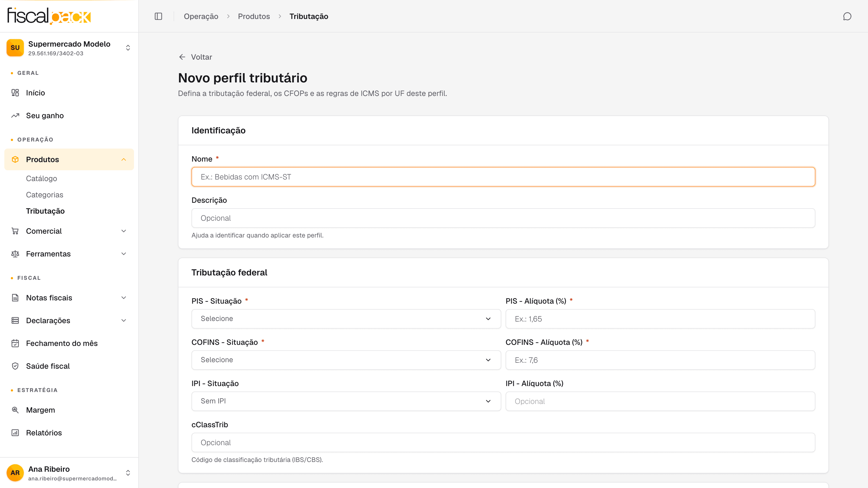Toggle the sidebar panel icon
Image resolution: width=868 pixels, height=488 pixels.
point(158,16)
